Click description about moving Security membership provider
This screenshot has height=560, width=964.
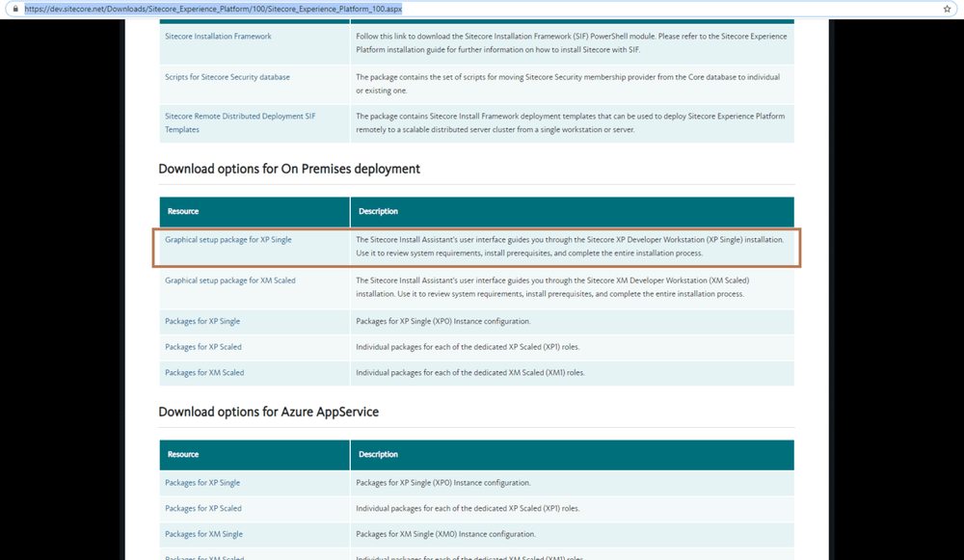coord(568,84)
